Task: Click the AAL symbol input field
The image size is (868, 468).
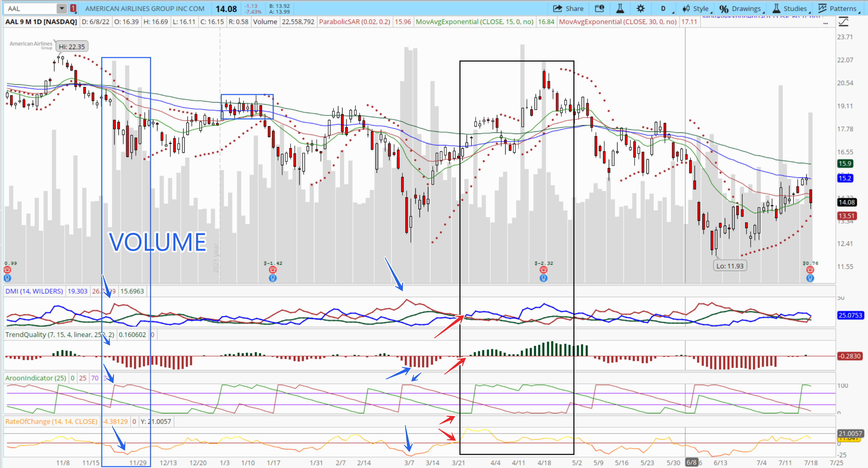Action: point(30,8)
